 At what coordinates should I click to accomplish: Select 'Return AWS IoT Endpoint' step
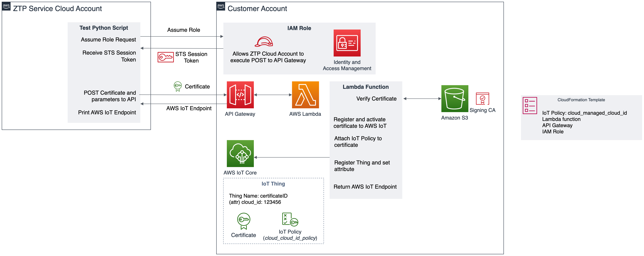coord(365,187)
